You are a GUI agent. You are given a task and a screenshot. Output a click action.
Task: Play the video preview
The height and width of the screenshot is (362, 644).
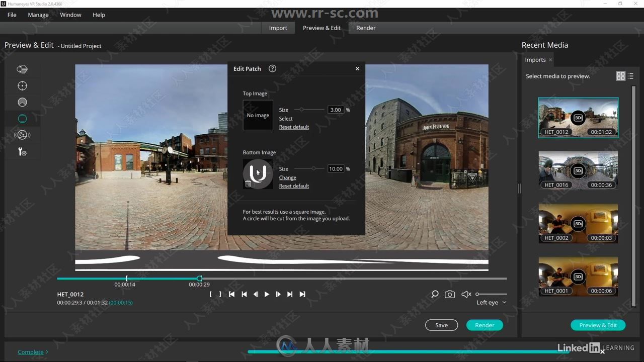pos(267,294)
